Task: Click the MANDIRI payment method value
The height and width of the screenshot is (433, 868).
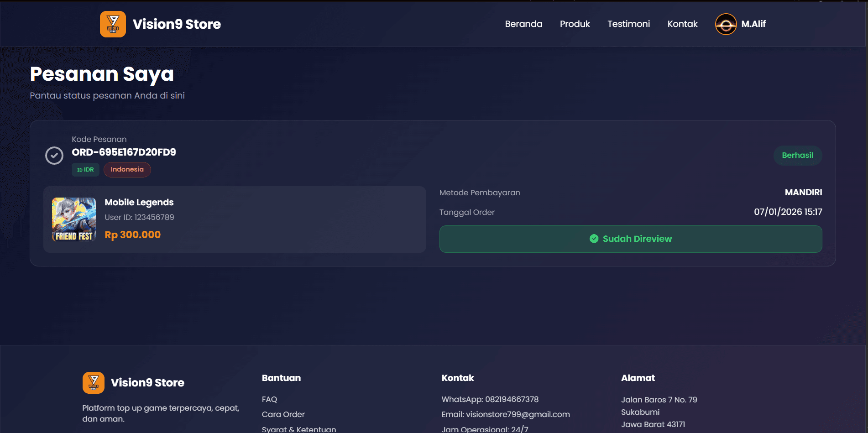Action: point(803,193)
